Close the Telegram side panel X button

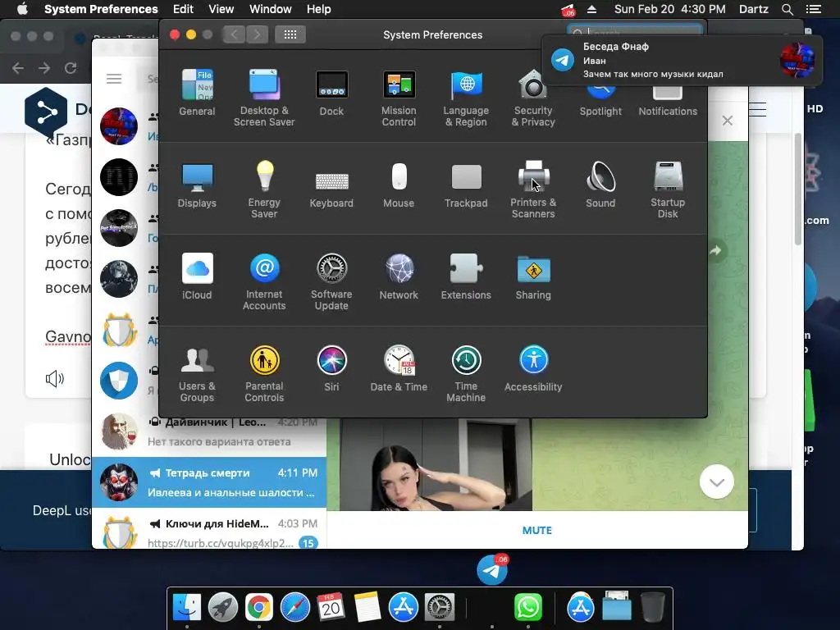tap(727, 121)
